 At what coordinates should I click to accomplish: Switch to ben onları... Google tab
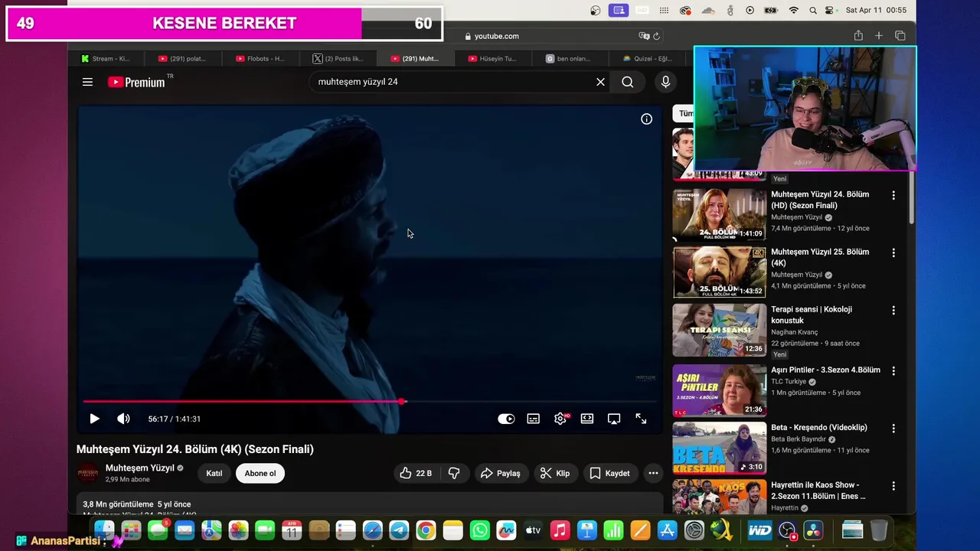pyautogui.click(x=570, y=58)
